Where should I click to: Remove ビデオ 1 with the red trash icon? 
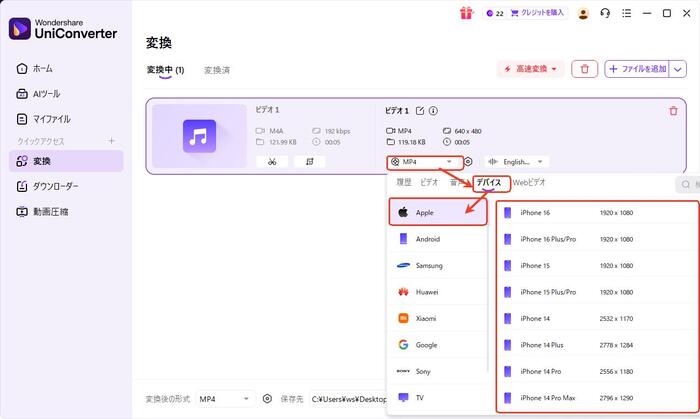pos(674,111)
